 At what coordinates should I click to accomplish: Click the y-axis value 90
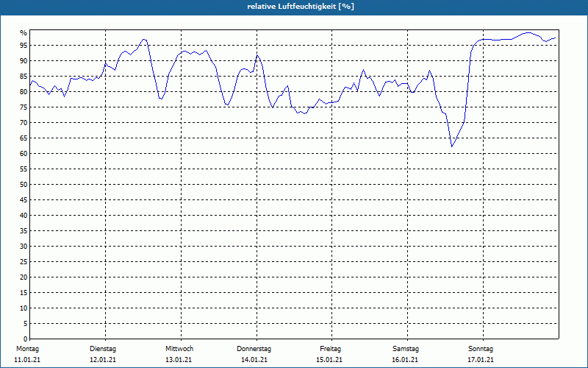(24, 61)
